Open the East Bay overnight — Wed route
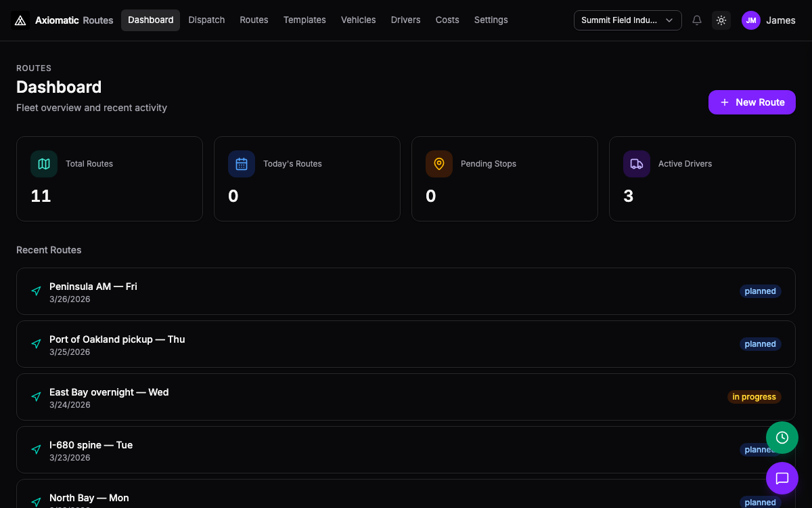The width and height of the screenshot is (812, 508). click(406, 397)
